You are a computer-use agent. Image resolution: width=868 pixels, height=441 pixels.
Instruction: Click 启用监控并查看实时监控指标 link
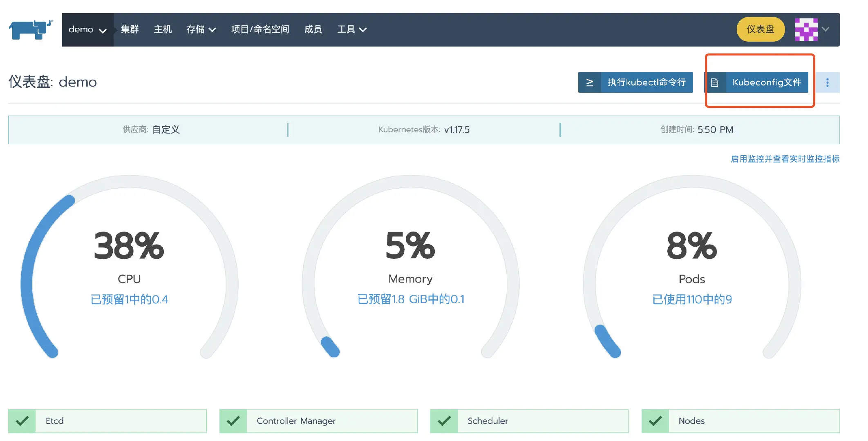(785, 159)
